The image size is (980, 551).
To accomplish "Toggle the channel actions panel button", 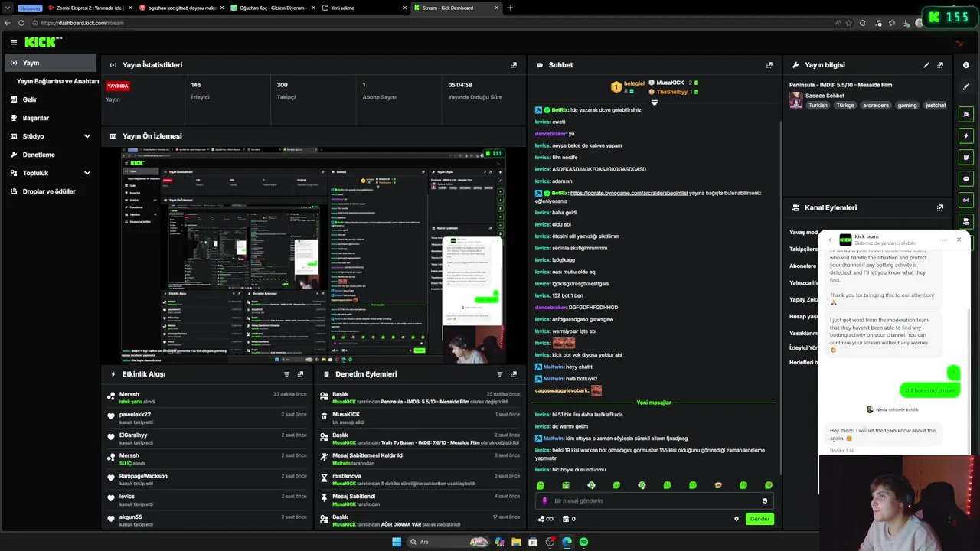I will 966,221.
